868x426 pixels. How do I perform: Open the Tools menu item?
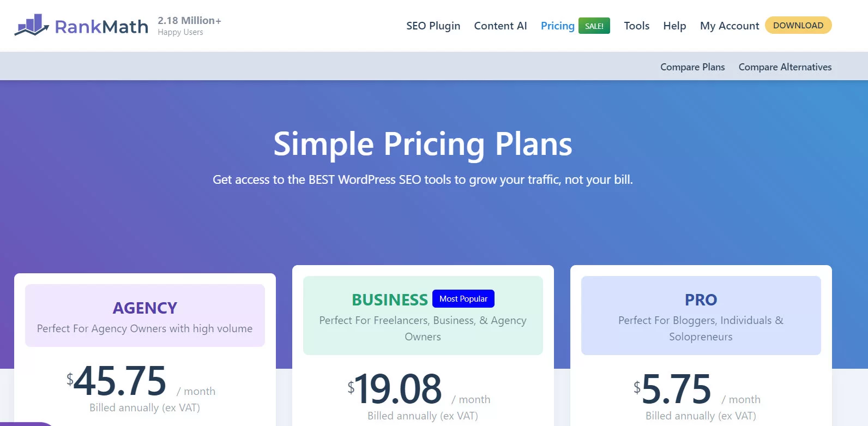click(x=636, y=26)
